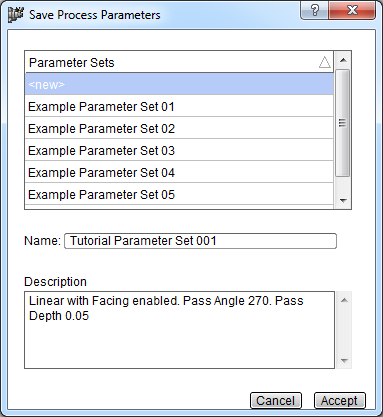Select Example Parameter Set 02
This screenshot has height=417, width=383.
(x=179, y=129)
